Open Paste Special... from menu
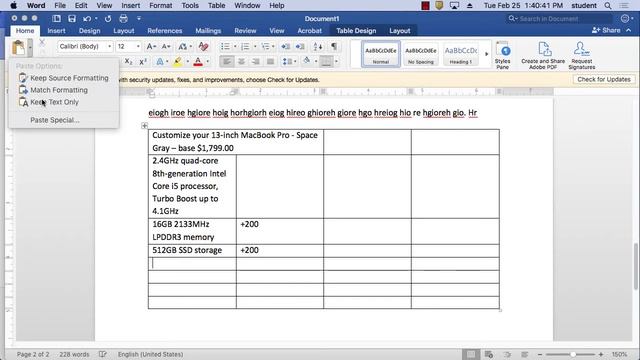This screenshot has height=360, width=640. click(x=55, y=120)
